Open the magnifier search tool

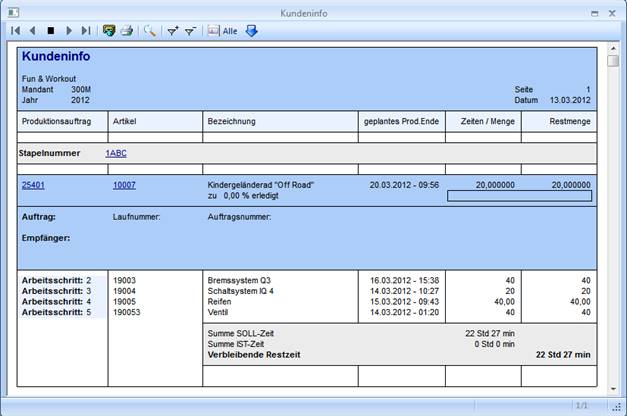151,31
